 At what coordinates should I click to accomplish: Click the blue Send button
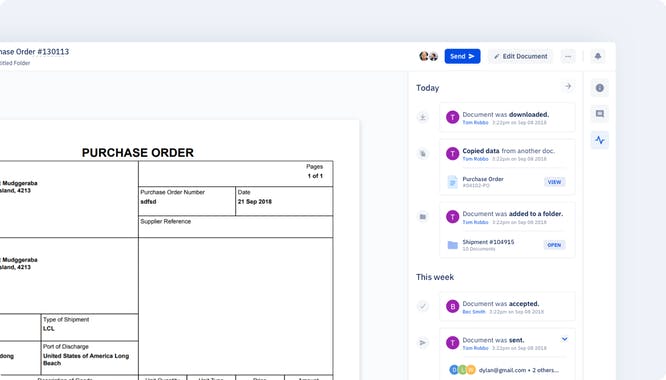(x=462, y=56)
